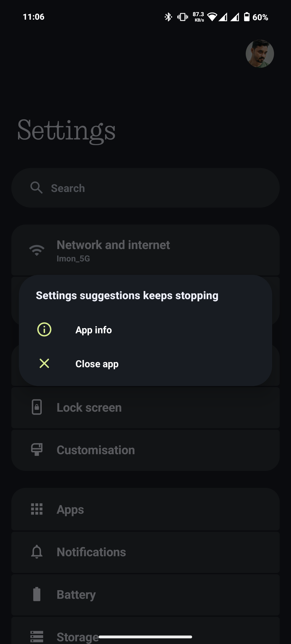Open the Battery settings entry
Viewport: 291px width, 644px height.
coord(76,594)
